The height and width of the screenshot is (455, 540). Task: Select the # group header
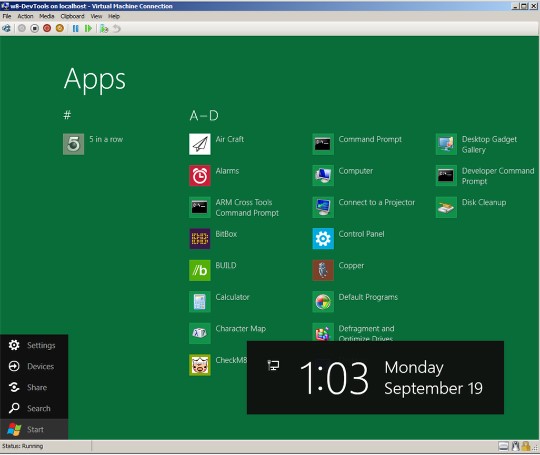click(x=67, y=115)
